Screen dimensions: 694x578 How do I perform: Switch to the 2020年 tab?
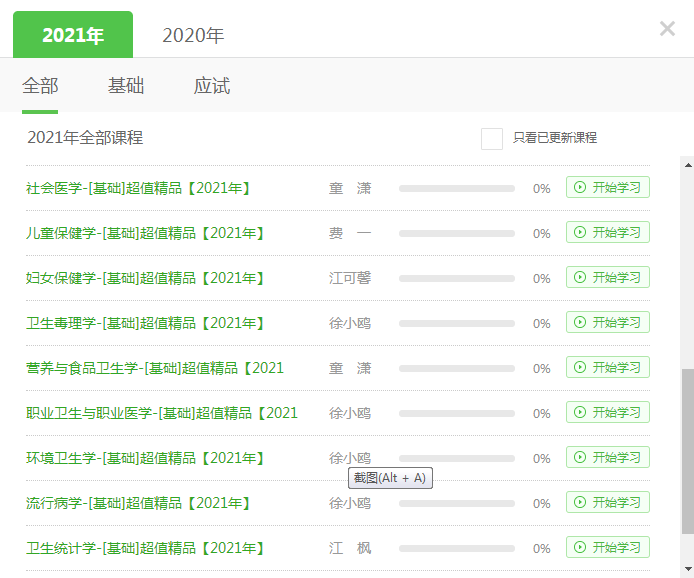click(x=193, y=36)
